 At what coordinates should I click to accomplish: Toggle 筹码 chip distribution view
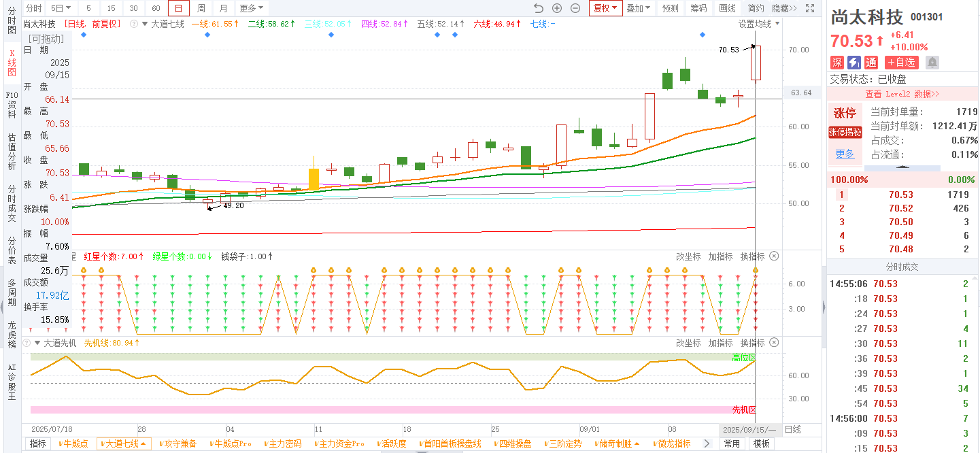pos(698,8)
